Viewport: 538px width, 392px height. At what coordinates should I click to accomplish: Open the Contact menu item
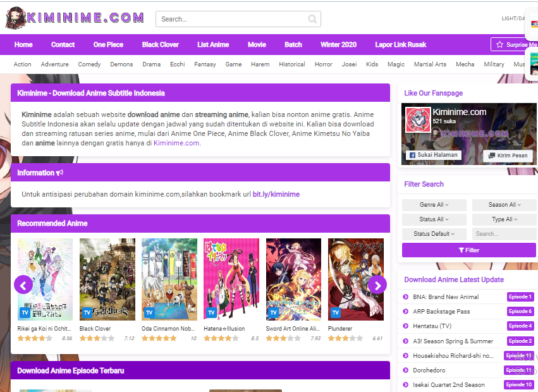(x=63, y=45)
